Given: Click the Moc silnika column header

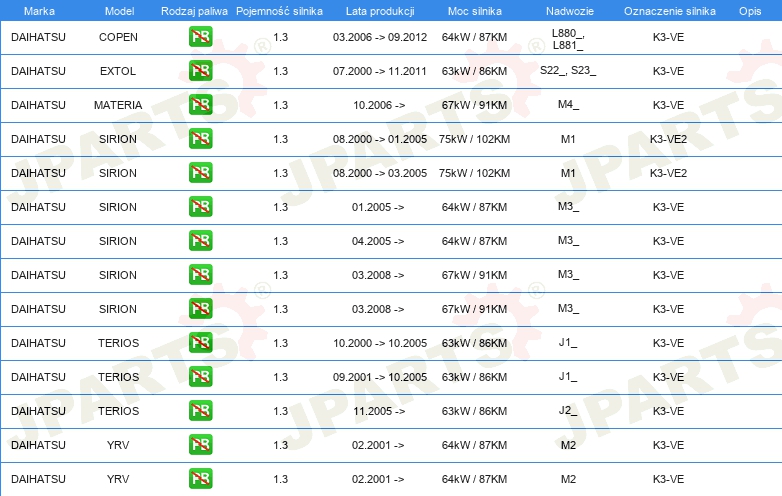Looking at the screenshot, I should pyautogui.click(x=475, y=10).
